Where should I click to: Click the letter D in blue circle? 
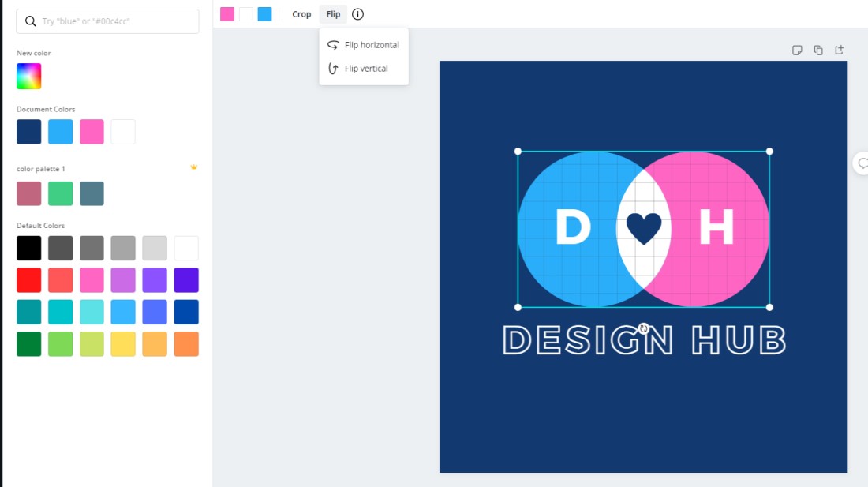[x=573, y=227]
